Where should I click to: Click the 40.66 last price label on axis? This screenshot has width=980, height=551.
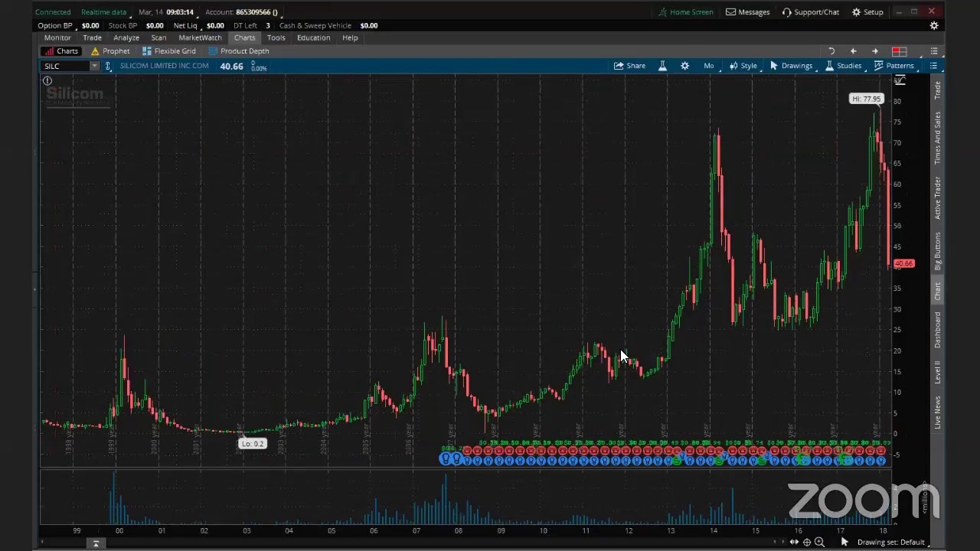pos(903,264)
